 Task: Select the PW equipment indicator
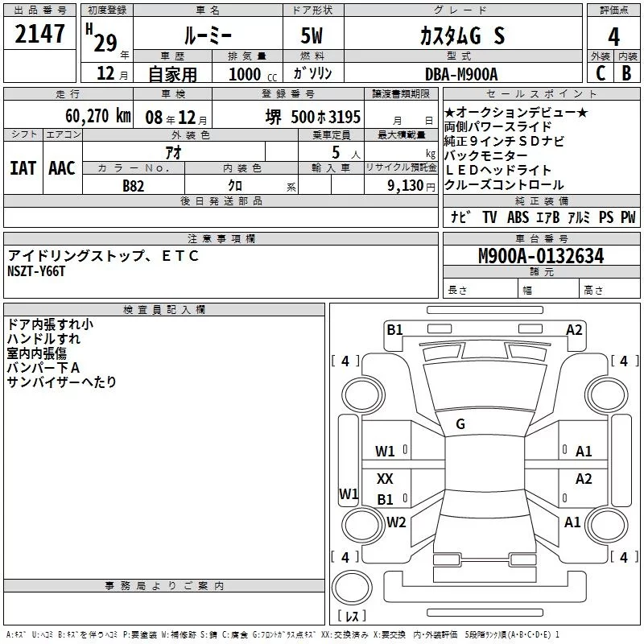pos(628,217)
